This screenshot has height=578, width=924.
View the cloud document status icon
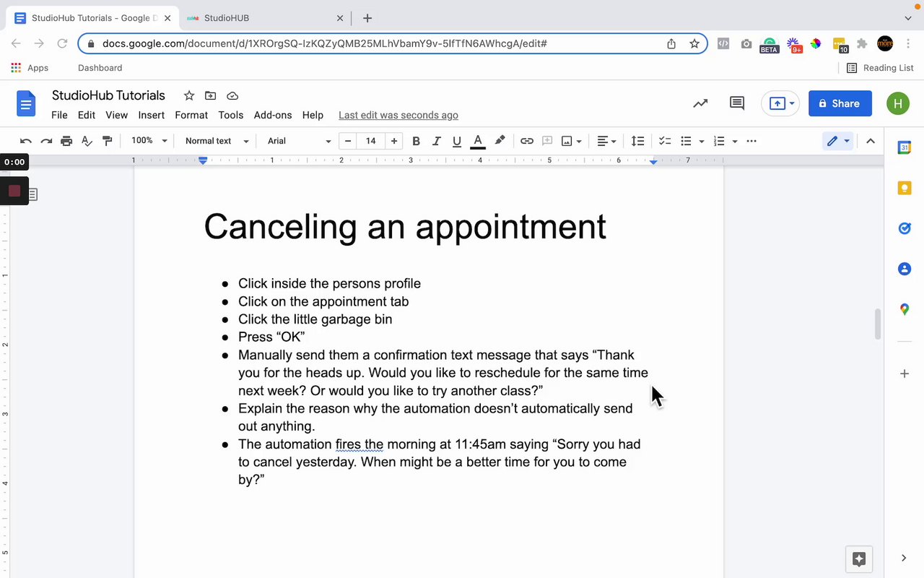pyautogui.click(x=232, y=95)
